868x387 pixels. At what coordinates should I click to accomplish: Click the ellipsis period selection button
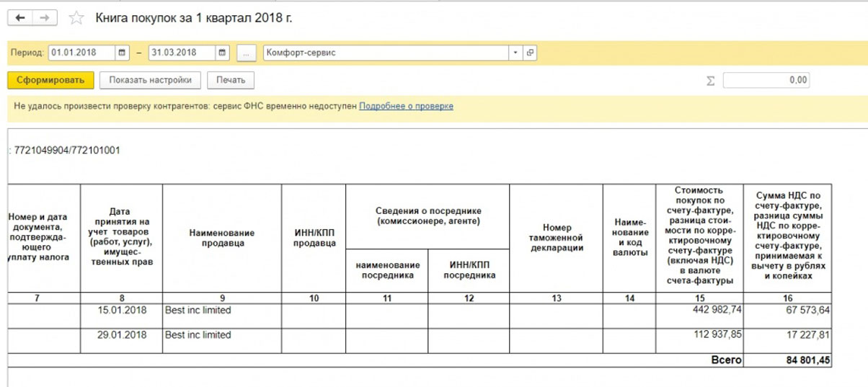pos(247,53)
